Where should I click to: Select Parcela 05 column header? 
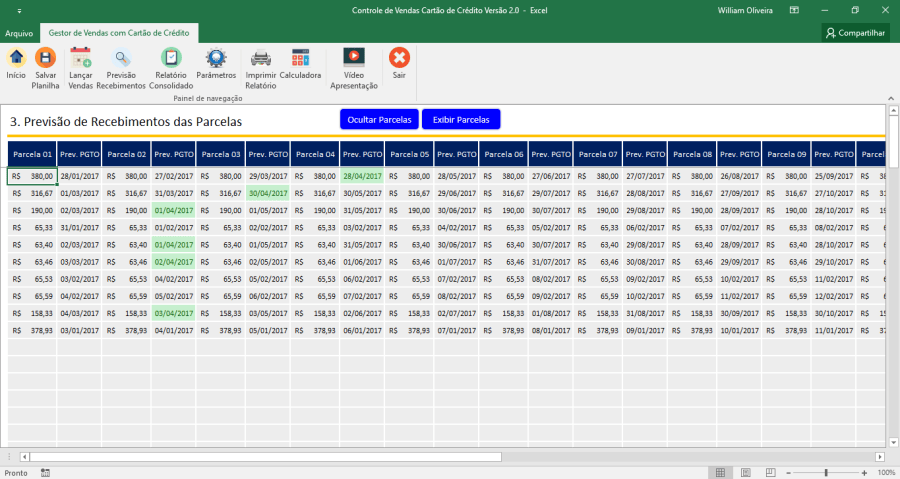pos(409,154)
